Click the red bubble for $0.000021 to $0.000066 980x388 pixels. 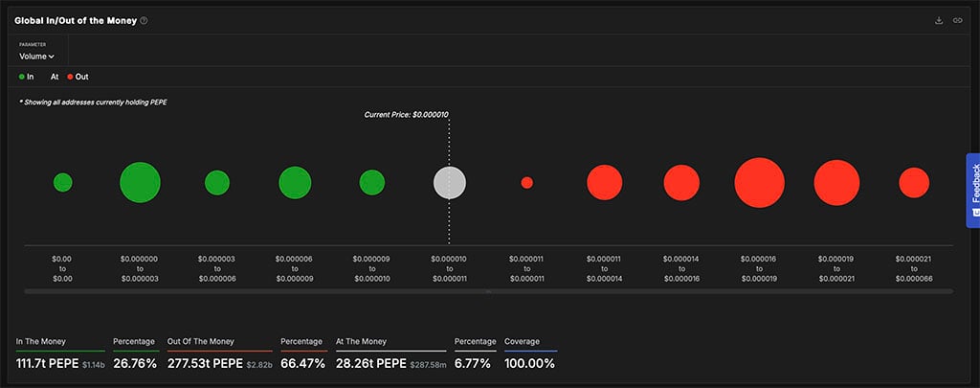tap(914, 182)
